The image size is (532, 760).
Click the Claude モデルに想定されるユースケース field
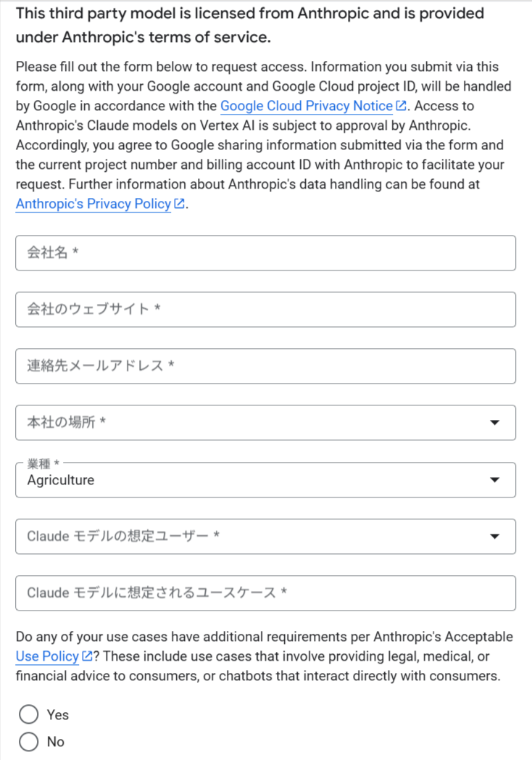coord(265,593)
